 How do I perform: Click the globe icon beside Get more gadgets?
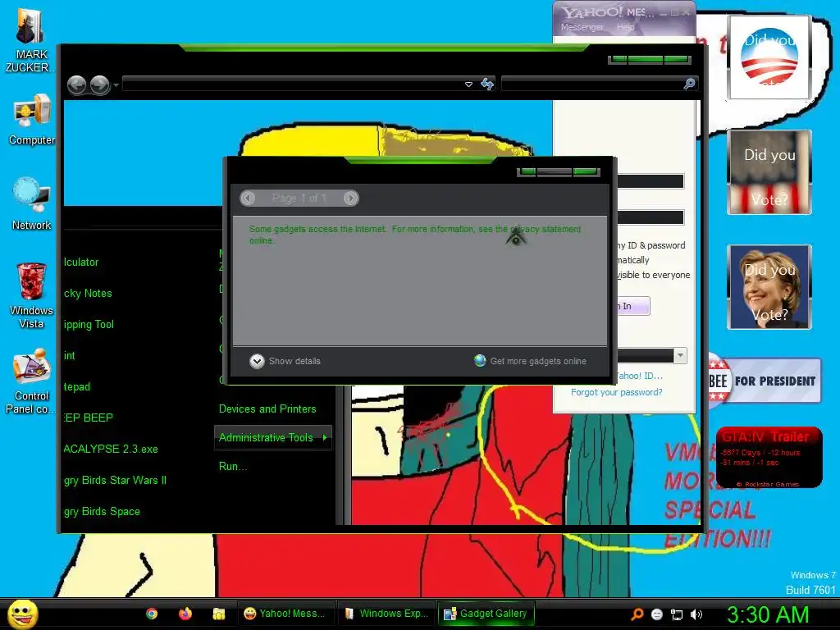coord(480,360)
